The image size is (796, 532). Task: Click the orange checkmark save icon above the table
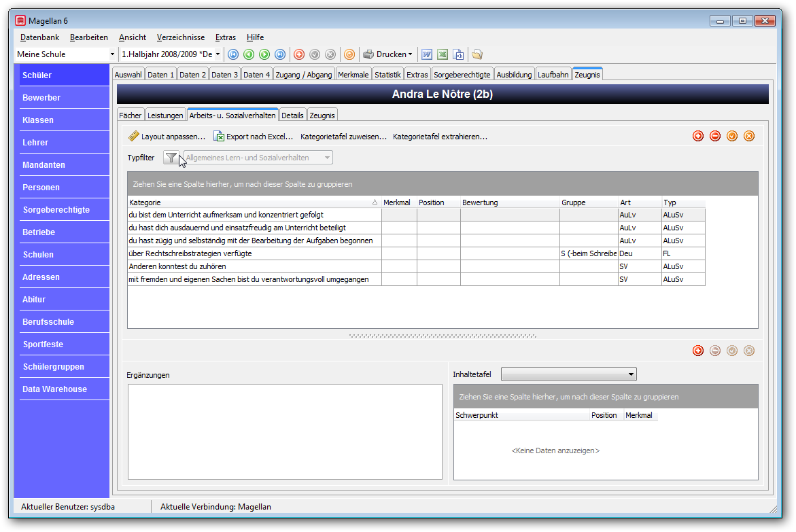pos(732,136)
